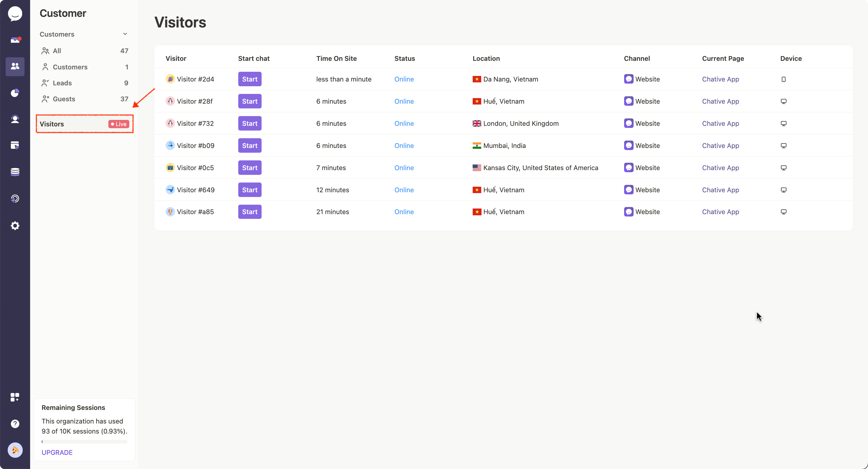Open Chative App link for Visitor #732
Screen dimensions: 868x469
tap(720, 123)
